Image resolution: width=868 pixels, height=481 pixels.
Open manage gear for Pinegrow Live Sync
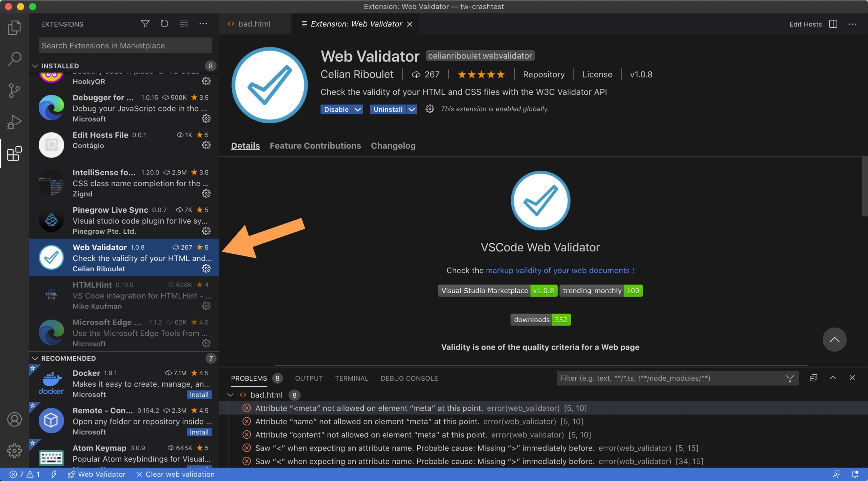point(206,231)
